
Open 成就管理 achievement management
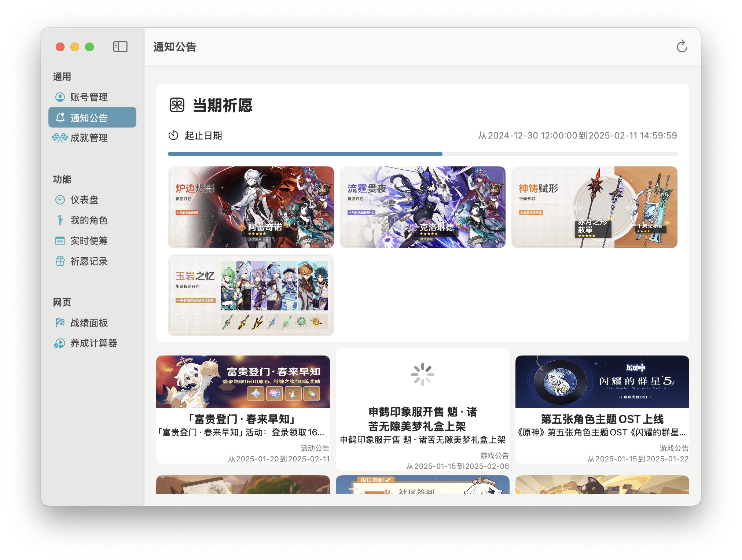coord(89,138)
